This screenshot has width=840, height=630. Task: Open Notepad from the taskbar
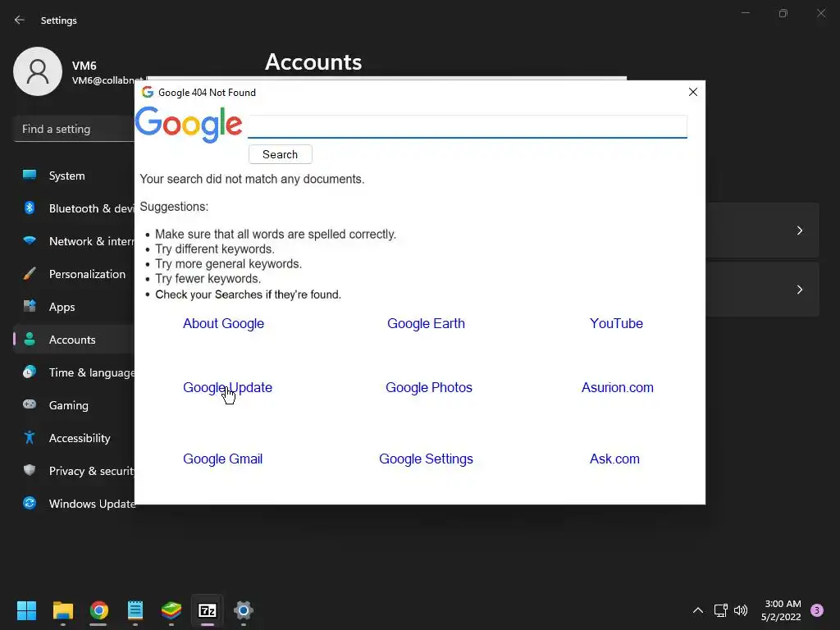point(135,610)
